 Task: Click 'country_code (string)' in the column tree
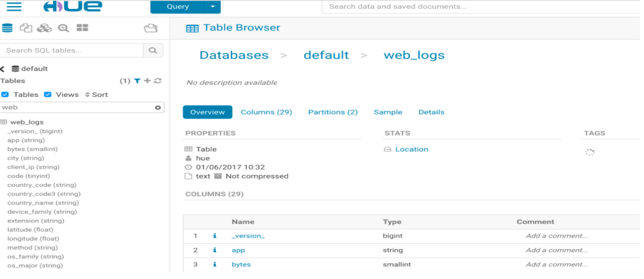coord(42,185)
